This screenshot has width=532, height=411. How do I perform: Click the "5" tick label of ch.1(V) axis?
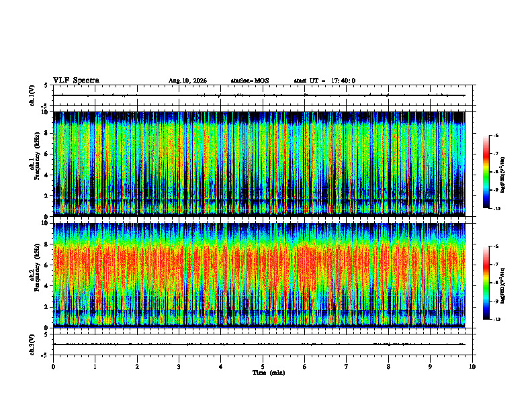[46, 86]
